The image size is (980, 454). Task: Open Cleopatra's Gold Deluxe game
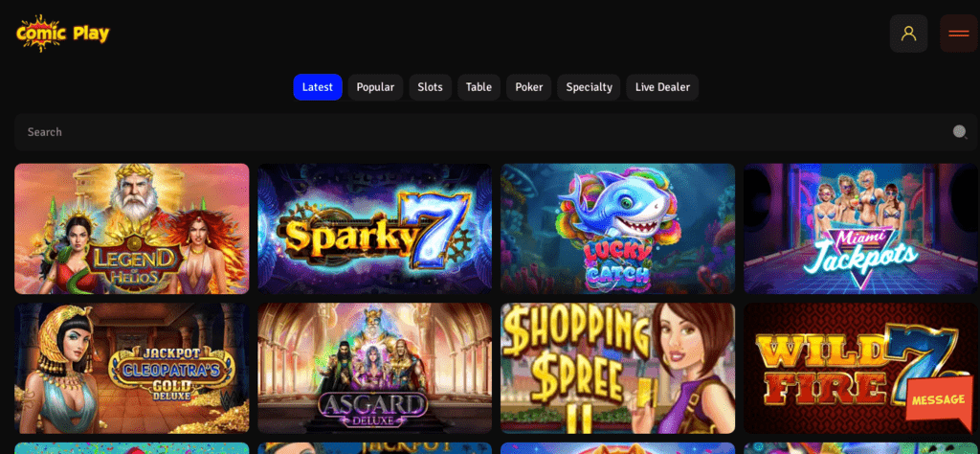tap(132, 369)
